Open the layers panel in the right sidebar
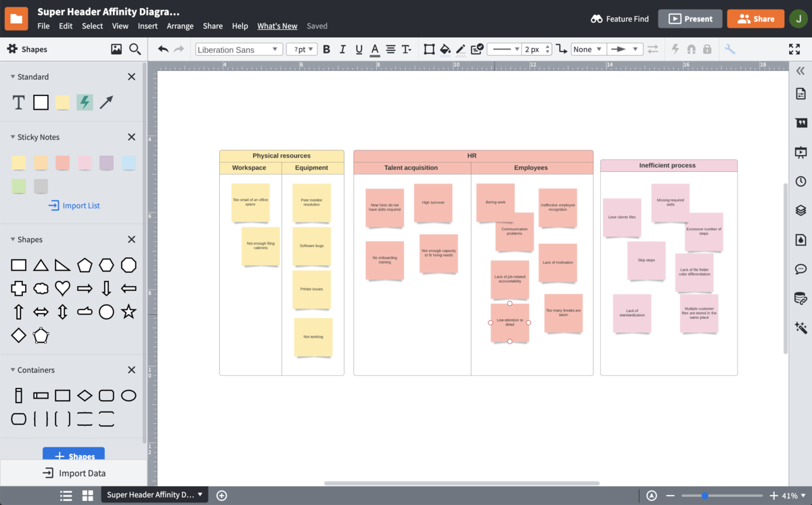The width and height of the screenshot is (812, 505). click(x=800, y=210)
